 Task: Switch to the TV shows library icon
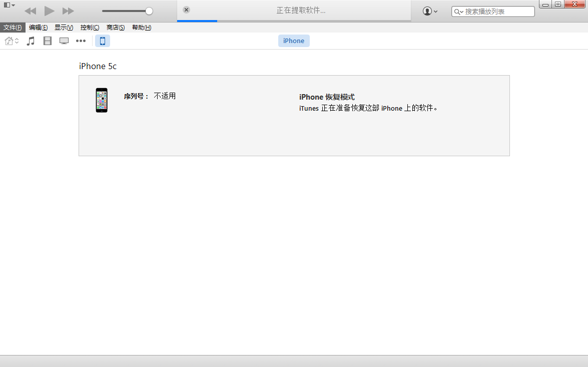(64, 41)
